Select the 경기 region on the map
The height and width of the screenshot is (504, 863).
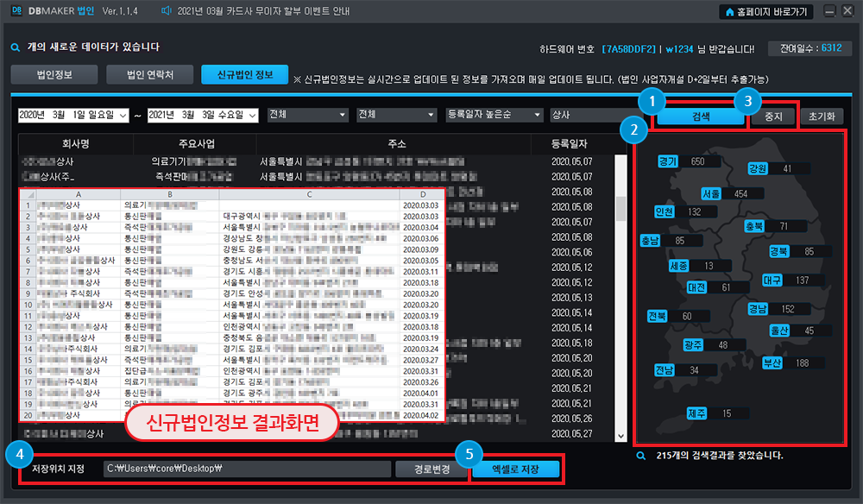[x=668, y=161]
